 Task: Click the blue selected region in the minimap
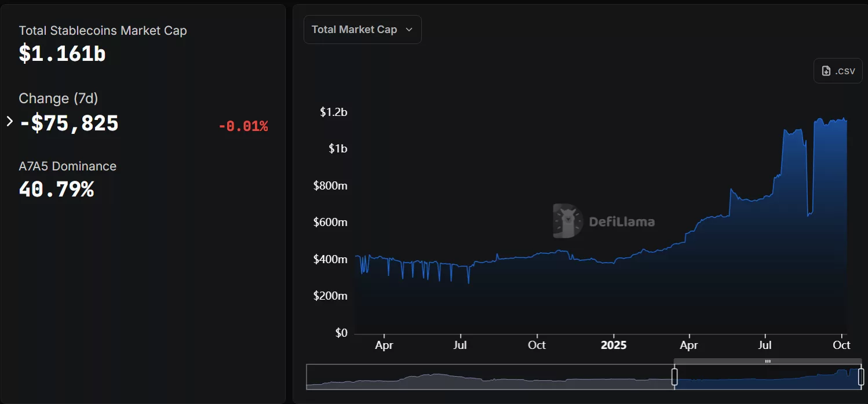765,380
